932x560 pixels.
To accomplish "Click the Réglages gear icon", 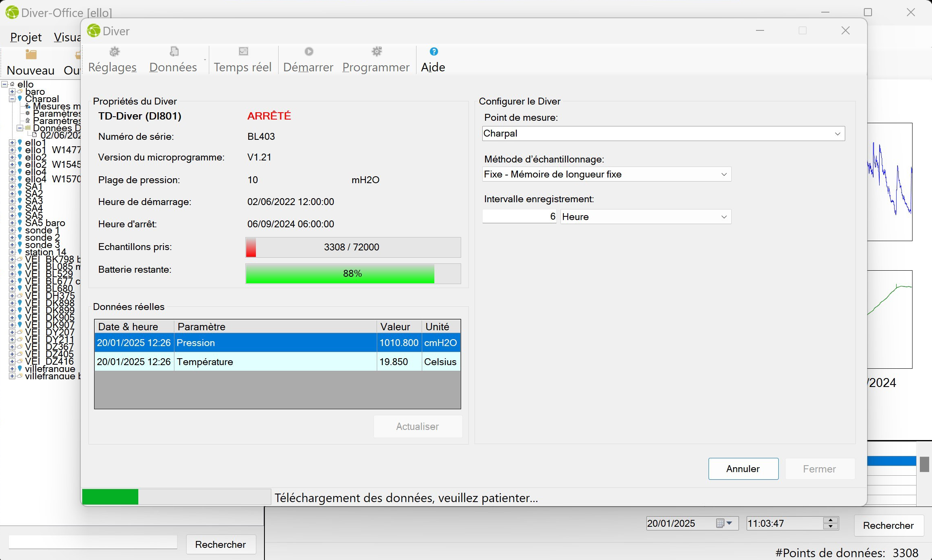I will [115, 51].
